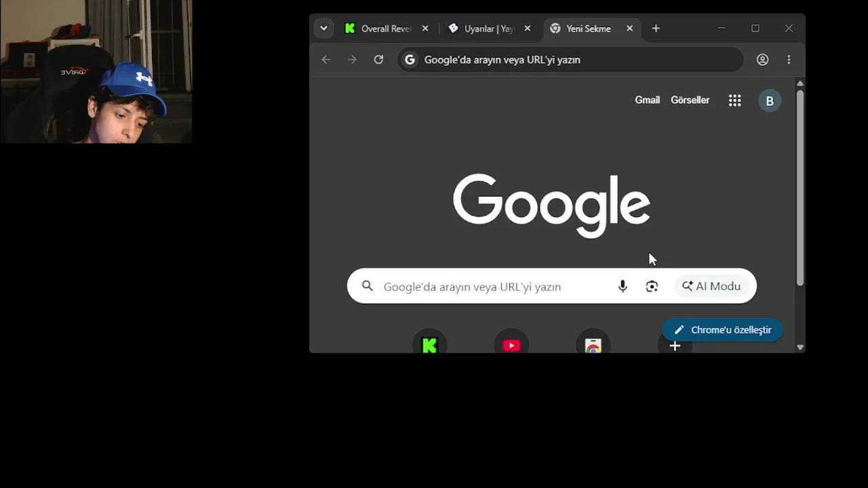Open the Chrome three-dot menu
This screenshot has height=488, width=868.
coord(789,60)
